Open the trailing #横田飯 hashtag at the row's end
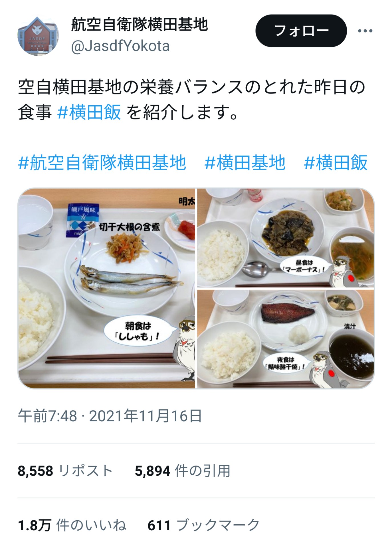The width and height of the screenshot is (392, 548). pyautogui.click(x=336, y=163)
